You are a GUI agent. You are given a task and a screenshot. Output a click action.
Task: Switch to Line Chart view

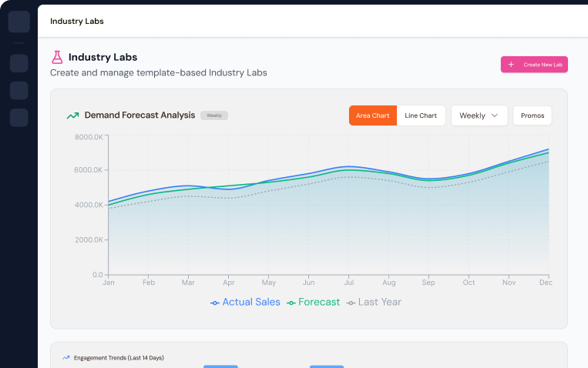(421, 115)
